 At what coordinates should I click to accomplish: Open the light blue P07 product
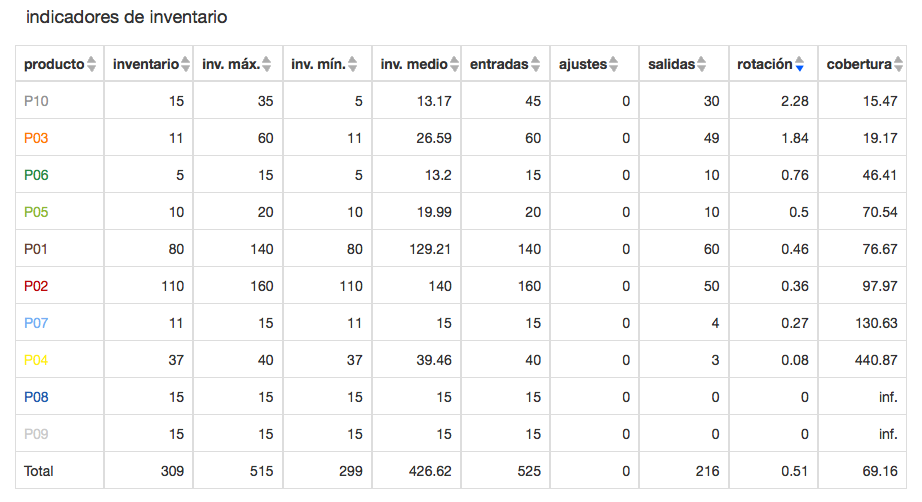[36, 323]
